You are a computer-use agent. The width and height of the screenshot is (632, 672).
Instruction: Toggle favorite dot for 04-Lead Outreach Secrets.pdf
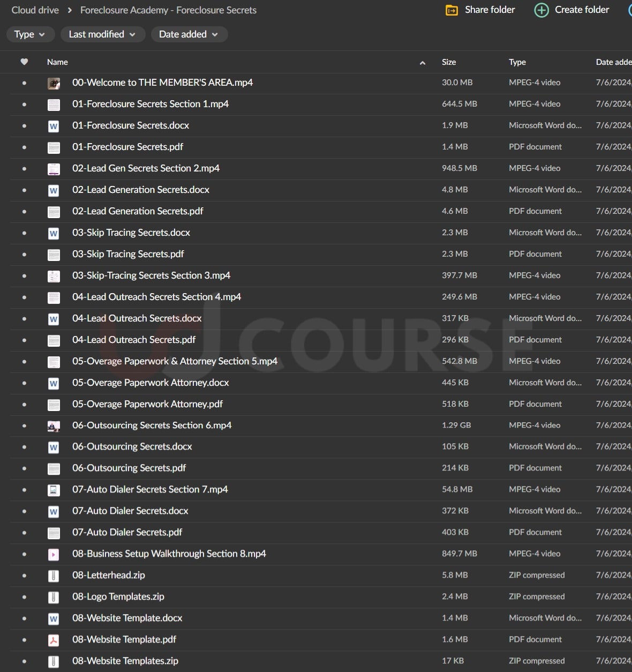[24, 340]
